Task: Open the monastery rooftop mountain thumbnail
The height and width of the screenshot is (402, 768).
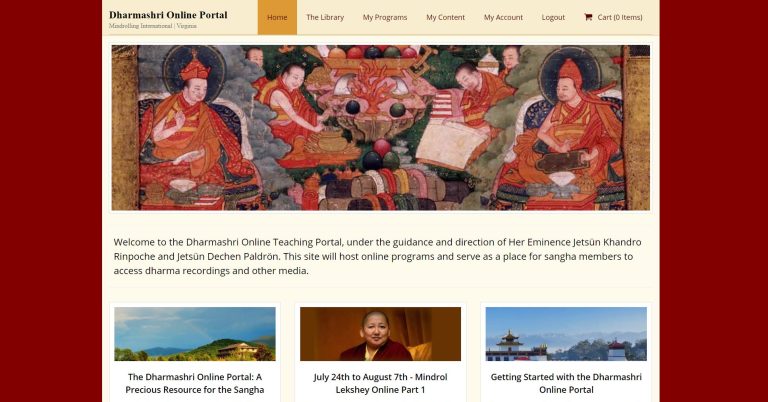Action: (x=566, y=334)
